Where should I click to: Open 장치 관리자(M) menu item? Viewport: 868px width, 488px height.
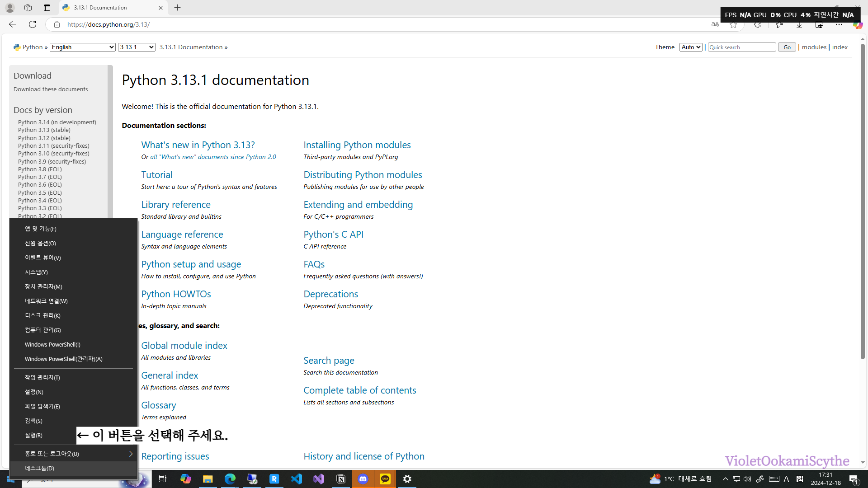[x=73, y=286]
